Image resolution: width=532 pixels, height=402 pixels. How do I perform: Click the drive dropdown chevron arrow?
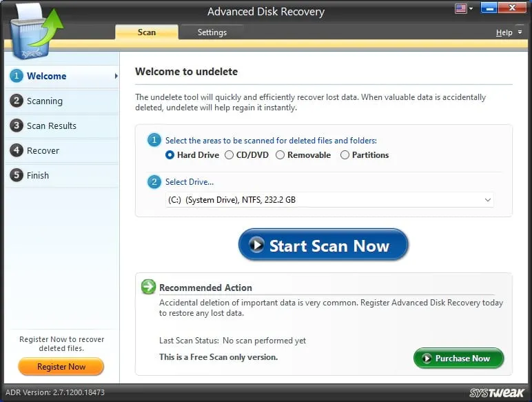[488, 200]
